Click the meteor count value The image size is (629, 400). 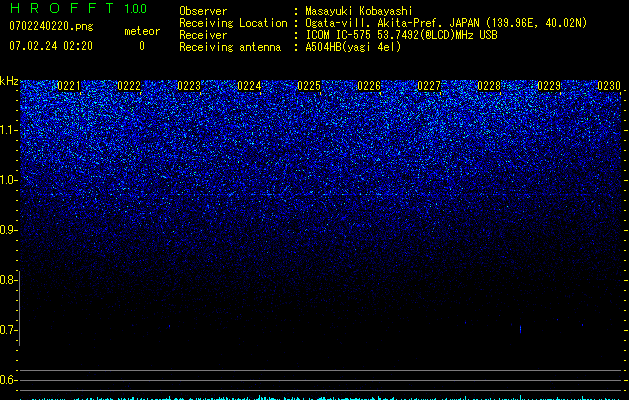point(142,46)
